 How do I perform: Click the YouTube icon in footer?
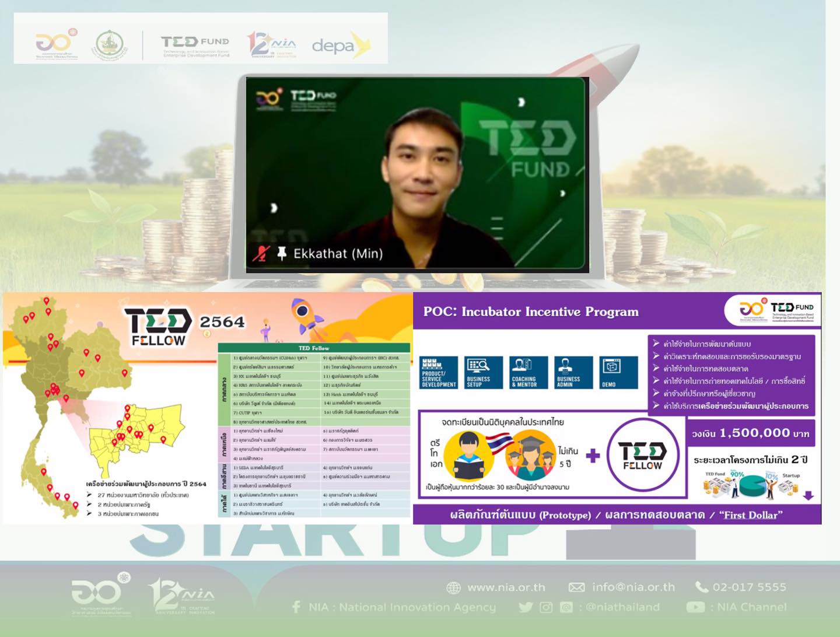pos(695,607)
